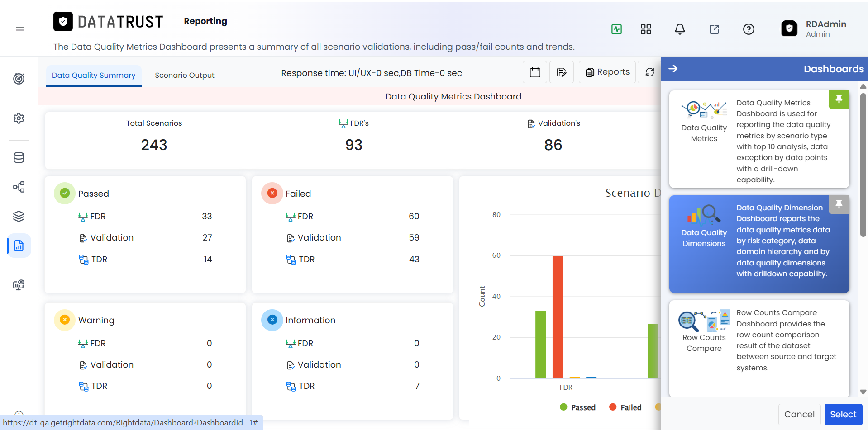
Task: Click Failed FDR row value 60
Action: pos(414,216)
